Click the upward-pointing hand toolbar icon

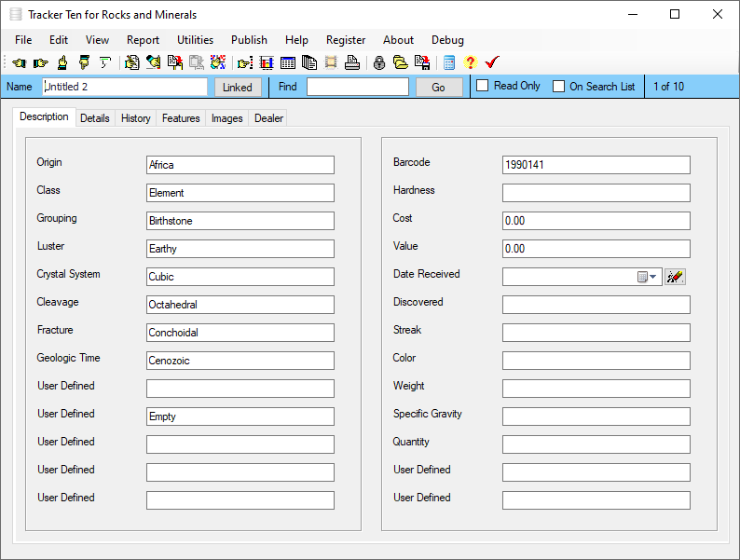[x=62, y=63]
